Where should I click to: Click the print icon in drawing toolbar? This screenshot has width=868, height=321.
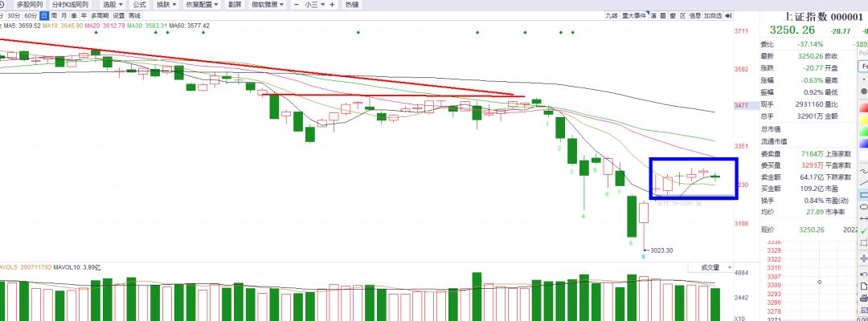pos(863,299)
